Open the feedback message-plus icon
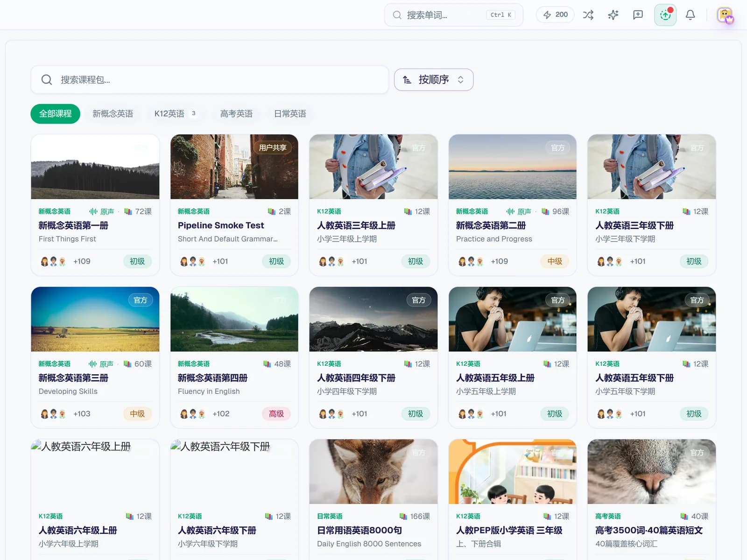747x560 pixels. point(638,15)
